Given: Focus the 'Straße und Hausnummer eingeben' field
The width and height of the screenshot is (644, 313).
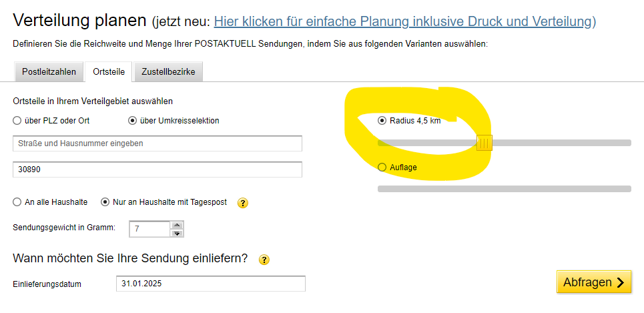Looking at the screenshot, I should tap(157, 143).
